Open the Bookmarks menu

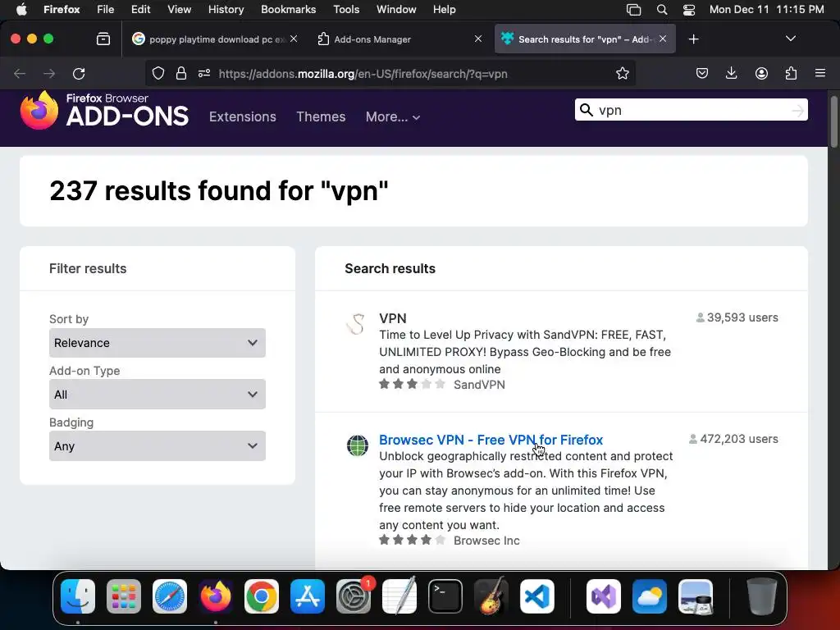288,10
